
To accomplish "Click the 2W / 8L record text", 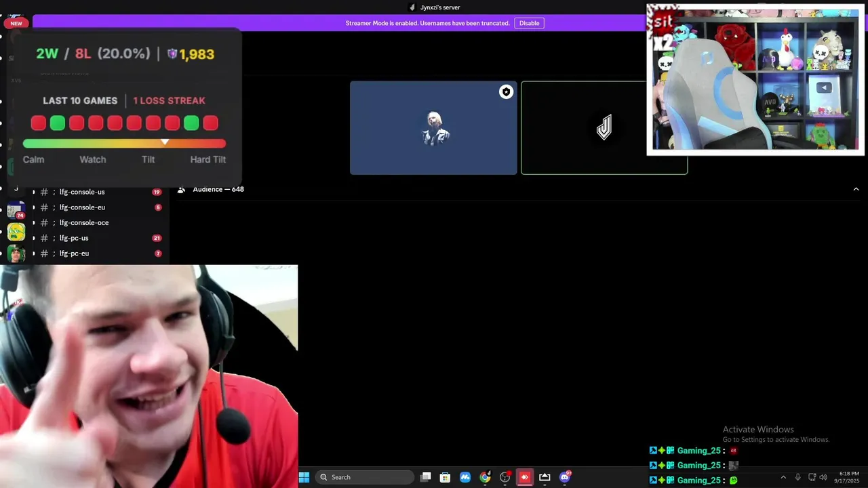I will (x=64, y=54).
